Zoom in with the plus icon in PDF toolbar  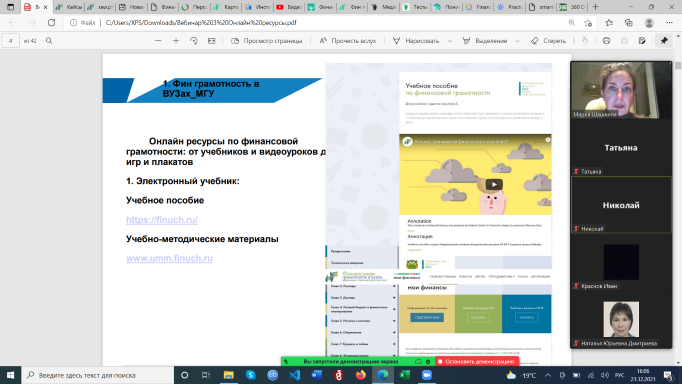(x=176, y=40)
